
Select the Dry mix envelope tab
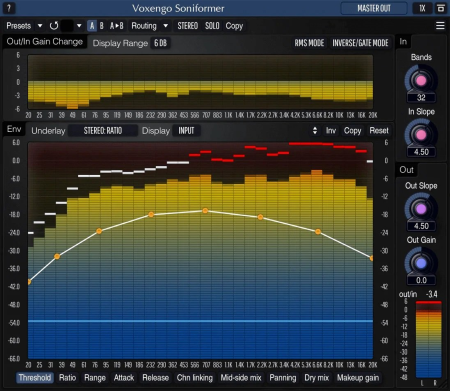[x=316, y=378]
